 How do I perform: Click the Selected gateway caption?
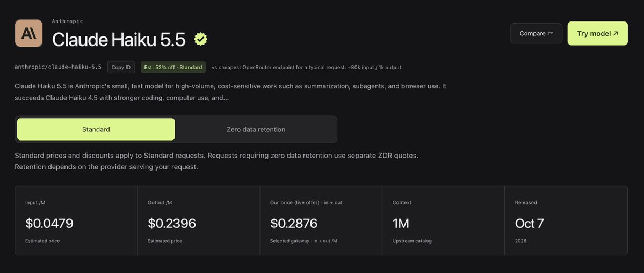pos(303,241)
